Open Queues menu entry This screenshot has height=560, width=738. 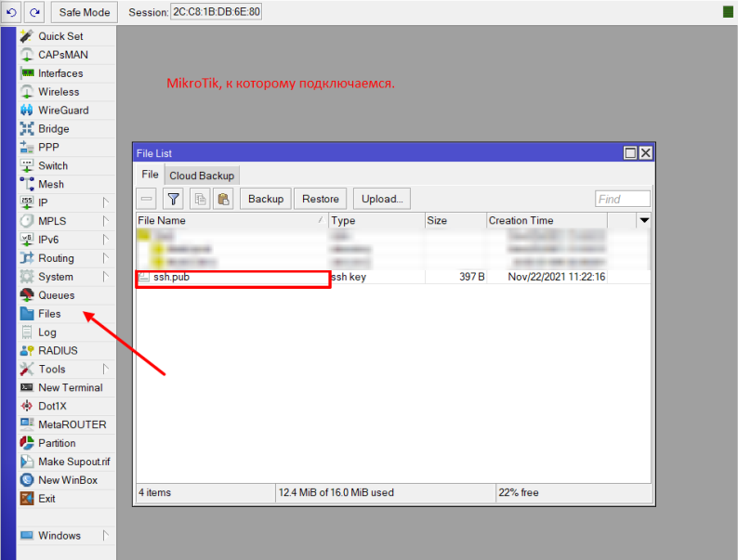pyautogui.click(x=66, y=295)
